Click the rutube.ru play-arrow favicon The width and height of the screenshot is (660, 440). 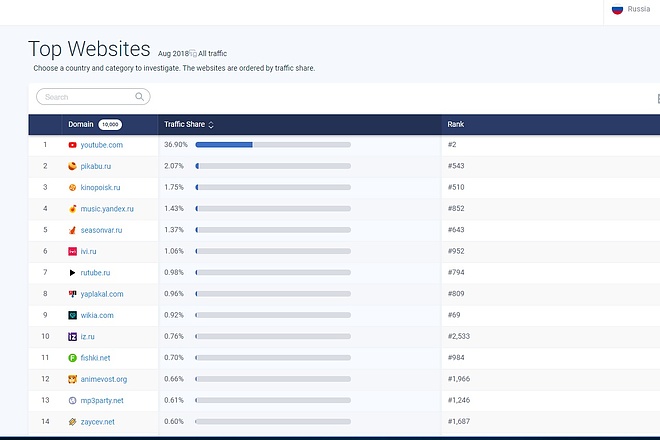[72, 273]
